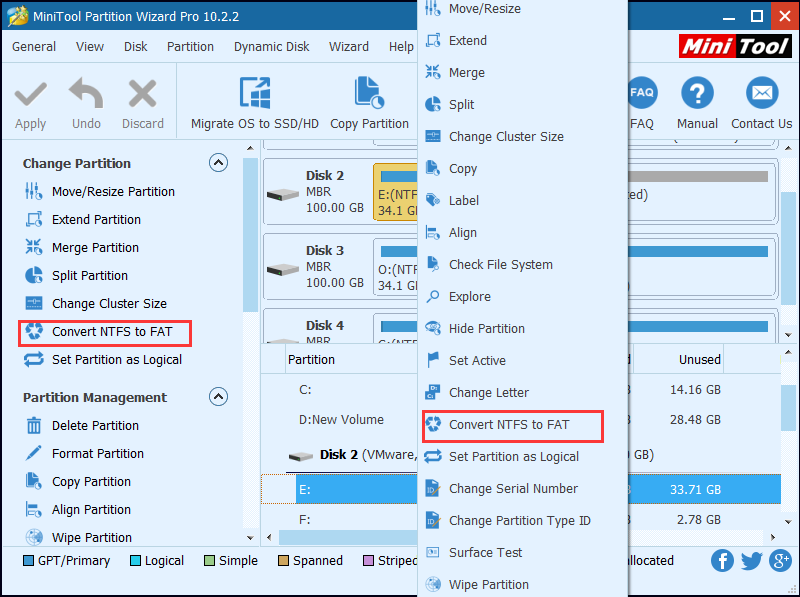Choose Format Partition in sidebar
Viewport: 800px width, 597px height.
coord(85,454)
